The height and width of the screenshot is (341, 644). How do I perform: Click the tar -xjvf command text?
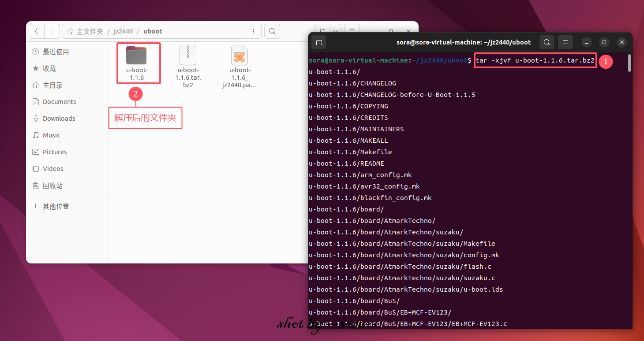pos(535,60)
